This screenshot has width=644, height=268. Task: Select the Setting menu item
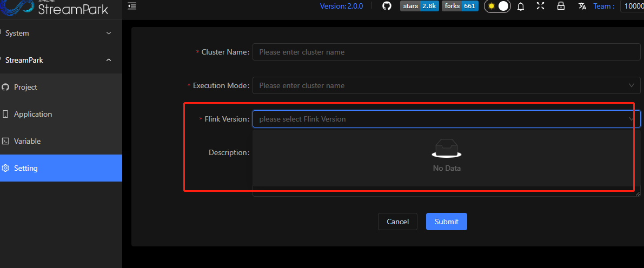[61, 168]
